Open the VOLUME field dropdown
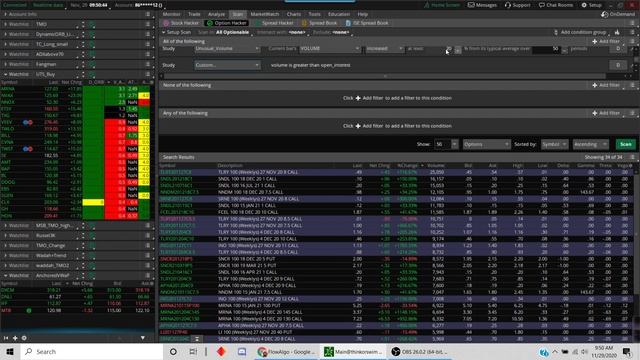This screenshot has height=360, width=640. tap(330, 49)
